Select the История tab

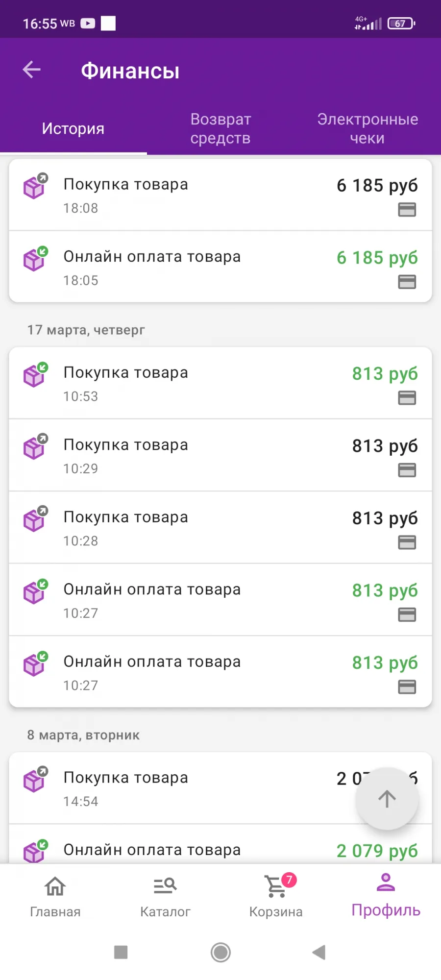[x=73, y=128]
